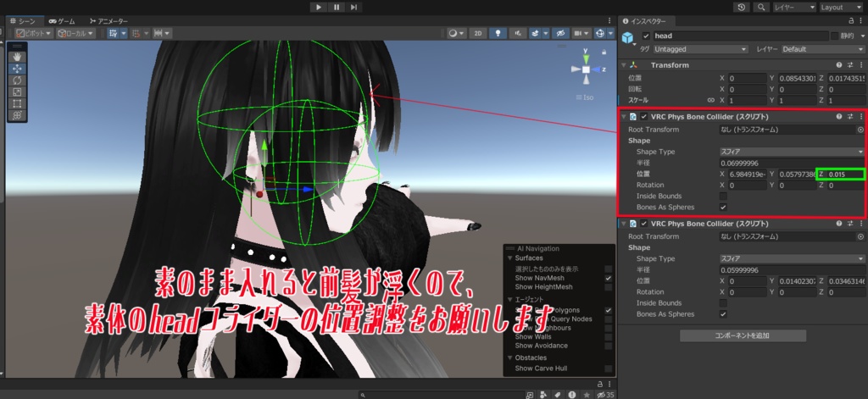
Task: Open Shape Type dropdown of first collider
Action: tap(792, 152)
